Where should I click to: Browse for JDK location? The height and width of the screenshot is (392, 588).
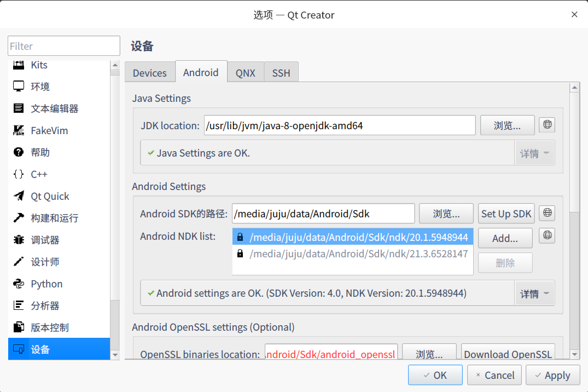pos(507,125)
